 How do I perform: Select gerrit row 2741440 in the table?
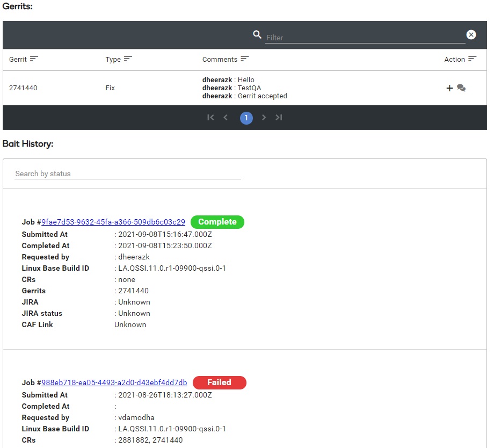23,88
